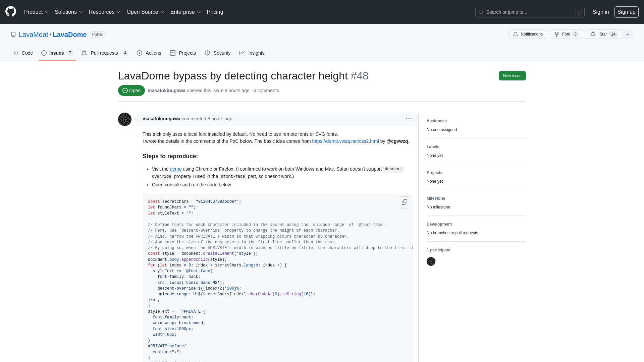Click the Notifications bell button
644x362 pixels.
click(528, 34)
